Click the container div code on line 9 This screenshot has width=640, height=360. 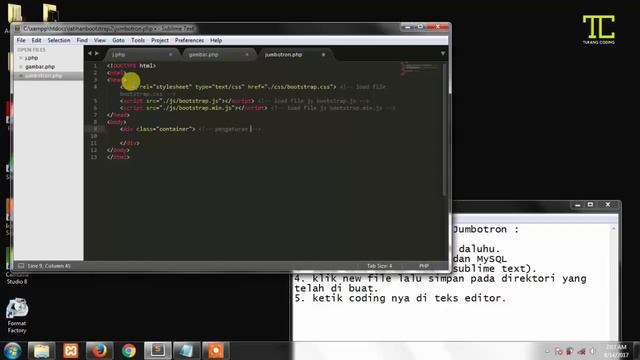[x=158, y=129]
